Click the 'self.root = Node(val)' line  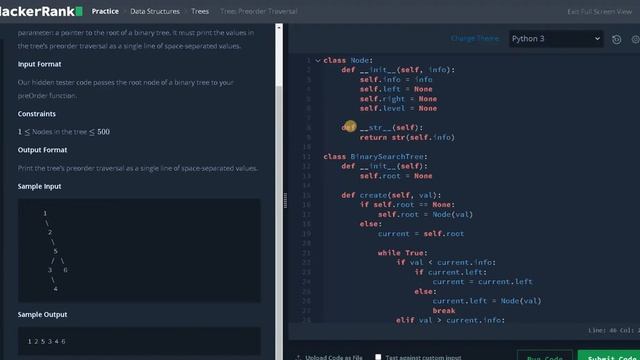[425, 215]
